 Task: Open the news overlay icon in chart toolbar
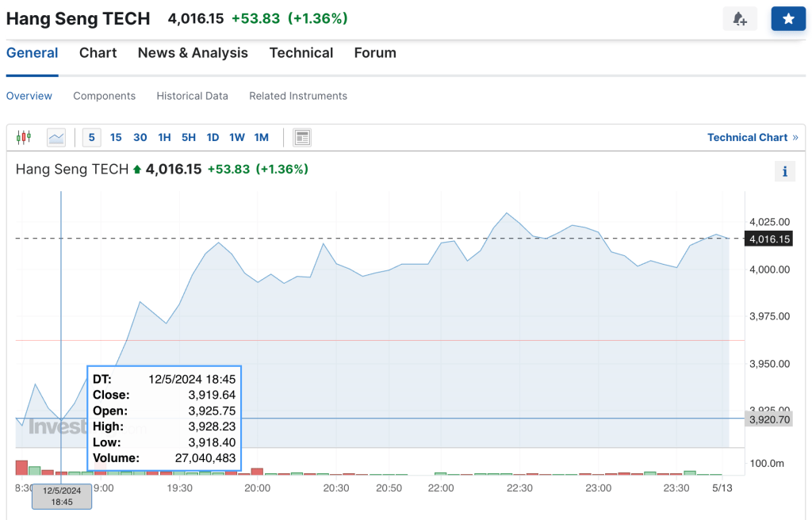(302, 137)
